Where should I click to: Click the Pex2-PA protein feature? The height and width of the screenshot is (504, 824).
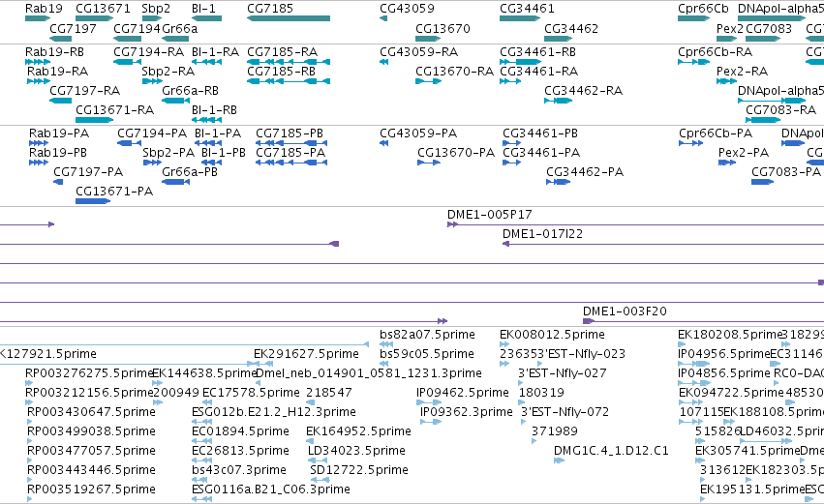point(727,163)
